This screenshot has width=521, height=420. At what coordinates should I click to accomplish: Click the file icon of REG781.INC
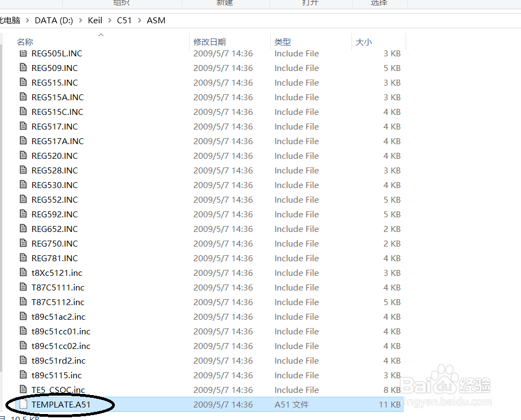click(x=23, y=258)
